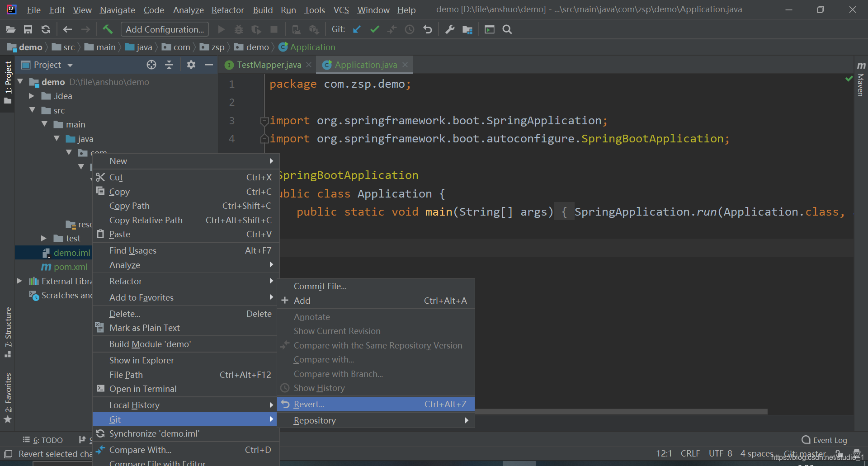This screenshot has width=868, height=466.
Task: Select Show in Explorer
Action: (x=186, y=360)
